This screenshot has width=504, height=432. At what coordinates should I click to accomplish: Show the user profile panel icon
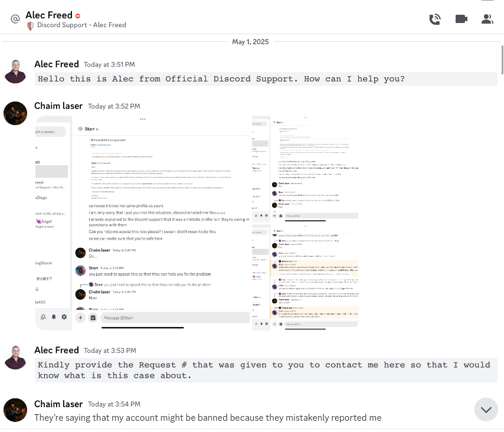click(487, 19)
